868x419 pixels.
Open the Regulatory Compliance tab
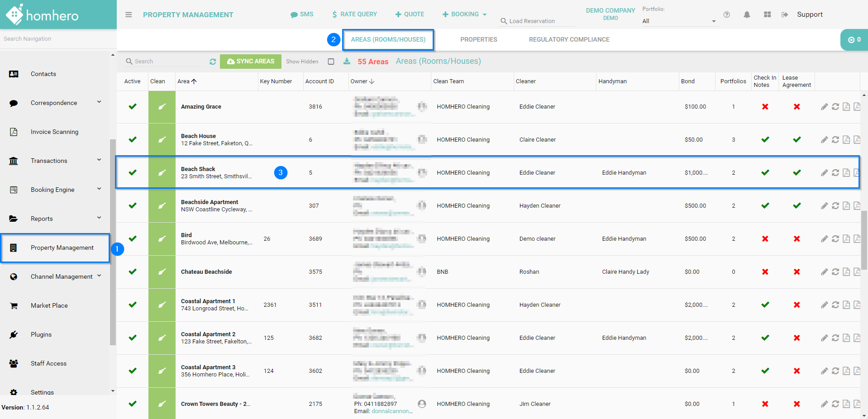coord(569,39)
